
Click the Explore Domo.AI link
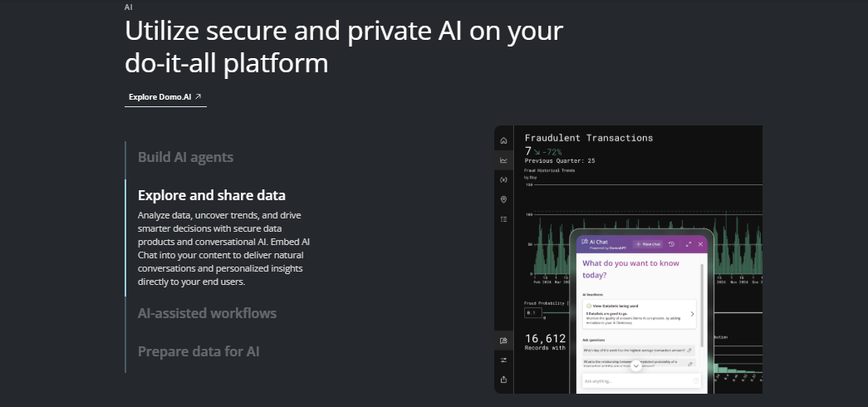[165, 97]
